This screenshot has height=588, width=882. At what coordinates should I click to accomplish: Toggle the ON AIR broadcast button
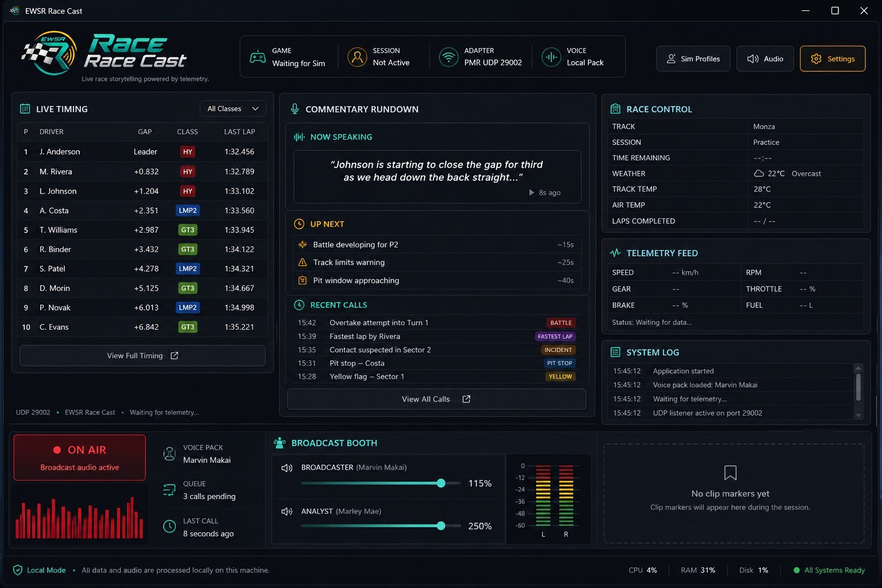click(x=80, y=458)
